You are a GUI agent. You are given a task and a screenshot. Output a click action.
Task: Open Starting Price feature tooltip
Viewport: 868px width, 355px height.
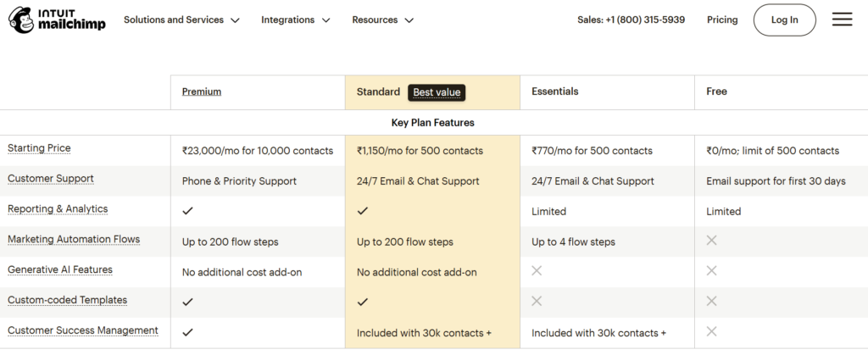39,148
